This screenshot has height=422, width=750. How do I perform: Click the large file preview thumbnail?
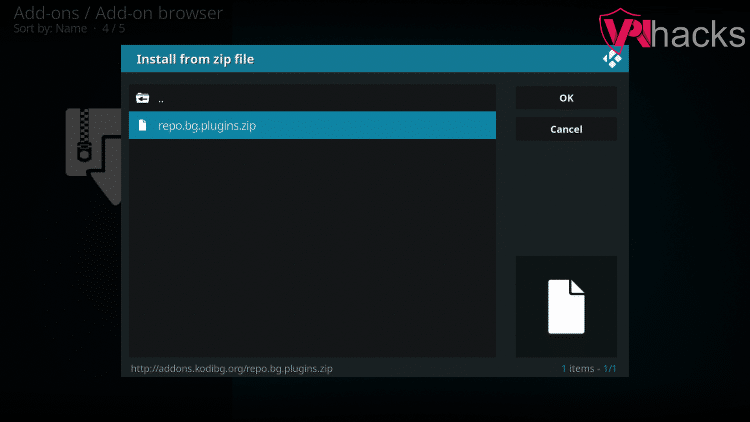click(566, 307)
